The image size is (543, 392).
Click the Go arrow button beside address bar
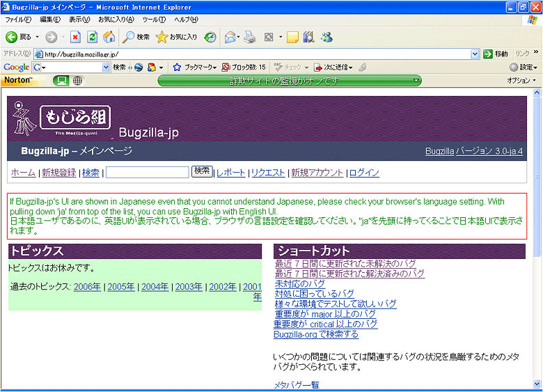click(x=487, y=54)
